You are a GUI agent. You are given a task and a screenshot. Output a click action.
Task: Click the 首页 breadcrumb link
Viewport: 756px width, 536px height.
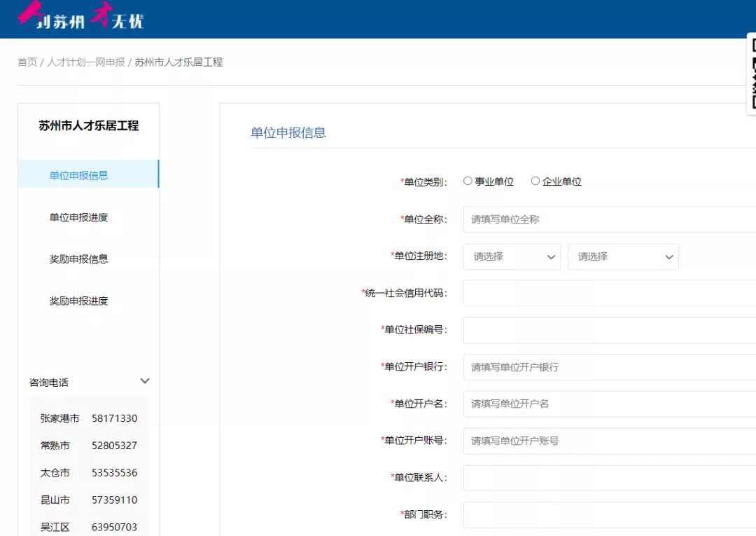27,62
